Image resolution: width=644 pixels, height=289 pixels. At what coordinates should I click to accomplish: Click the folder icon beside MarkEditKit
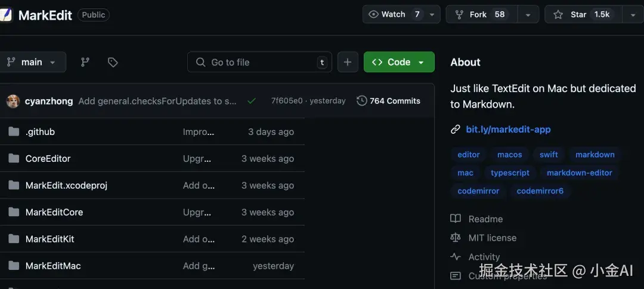tap(14, 239)
